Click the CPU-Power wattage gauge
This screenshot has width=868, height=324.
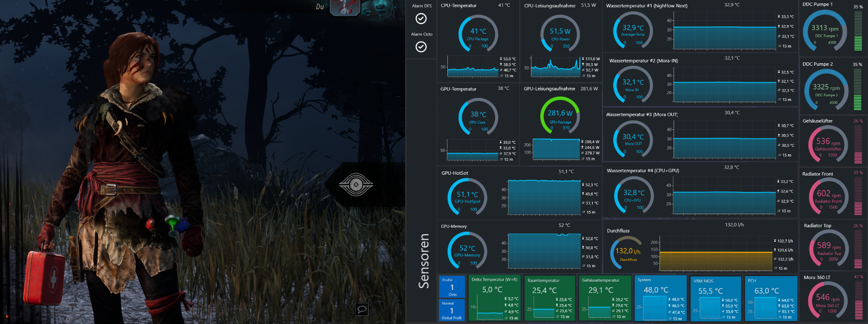point(560,34)
